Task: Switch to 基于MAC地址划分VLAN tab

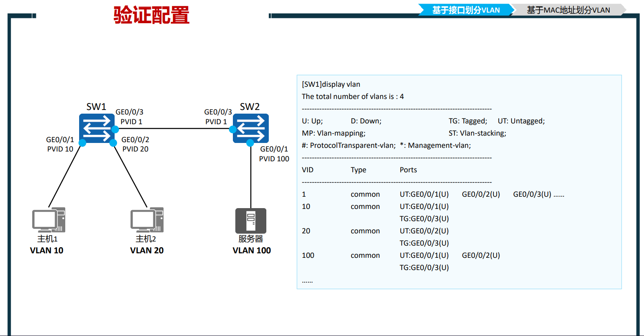Action: (568, 10)
